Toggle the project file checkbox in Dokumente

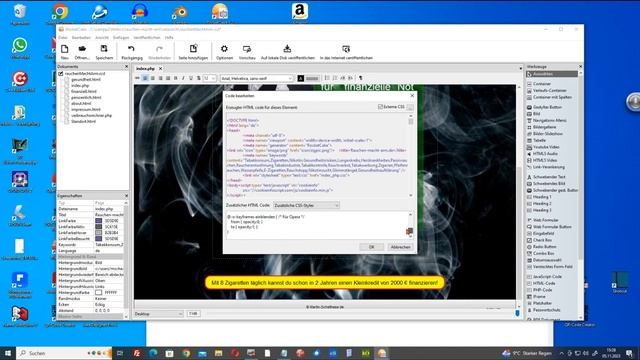(61, 73)
